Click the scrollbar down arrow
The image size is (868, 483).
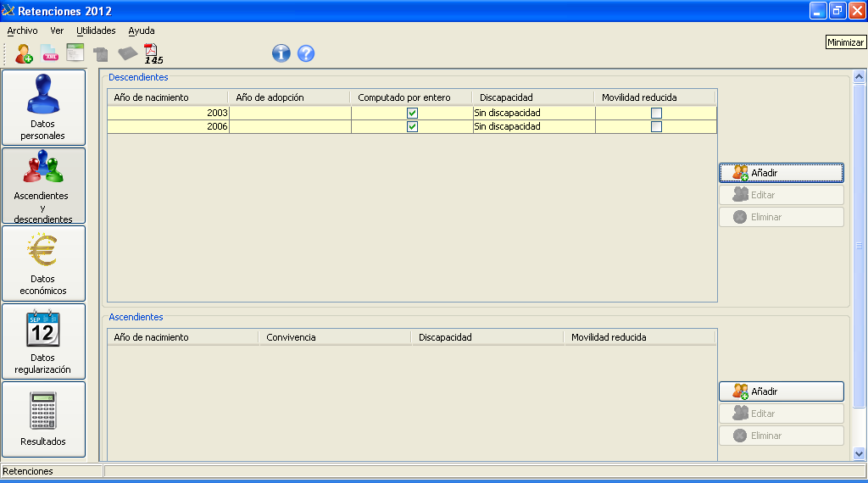[859, 453]
